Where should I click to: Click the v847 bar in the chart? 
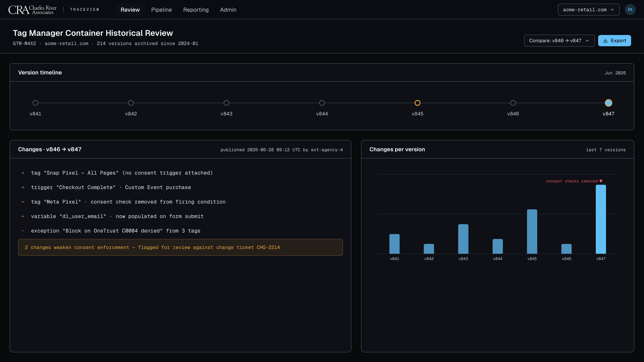601,219
